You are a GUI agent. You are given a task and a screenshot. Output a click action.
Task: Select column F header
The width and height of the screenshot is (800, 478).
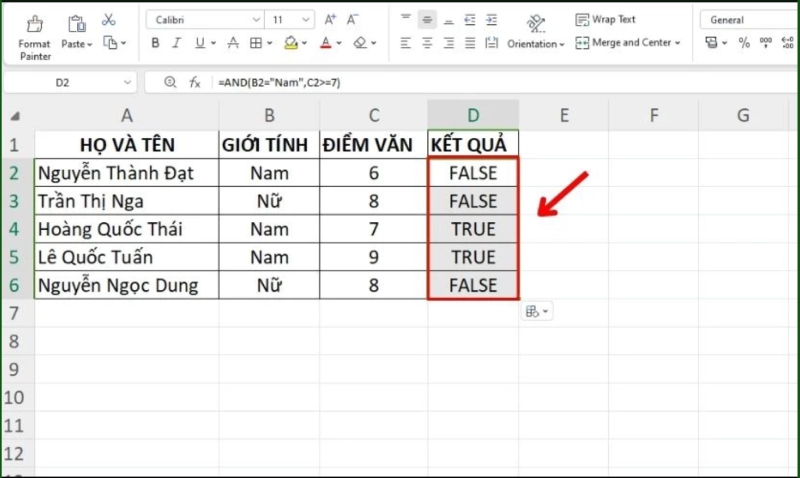pos(654,115)
